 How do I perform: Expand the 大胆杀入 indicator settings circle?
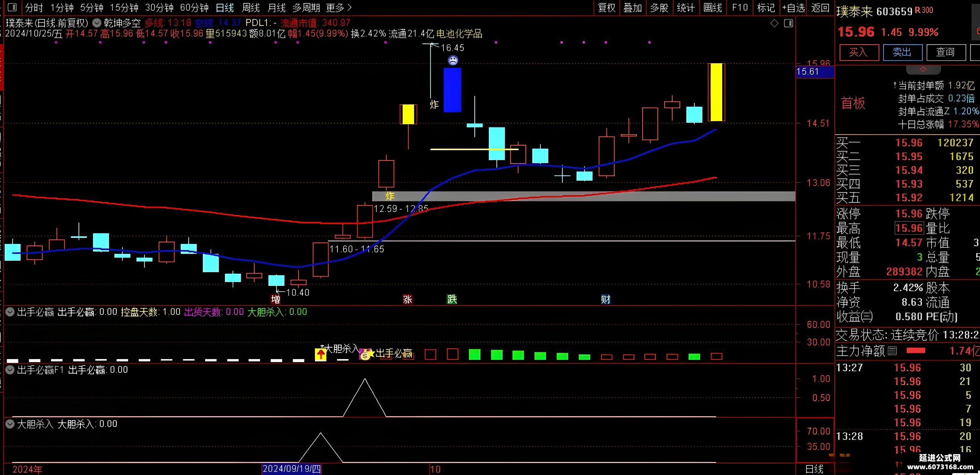pos(10,424)
